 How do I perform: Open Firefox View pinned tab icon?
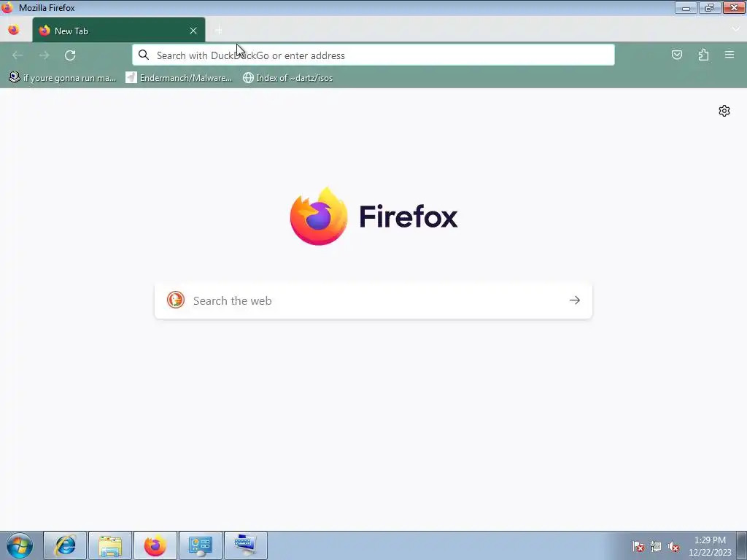(14, 30)
